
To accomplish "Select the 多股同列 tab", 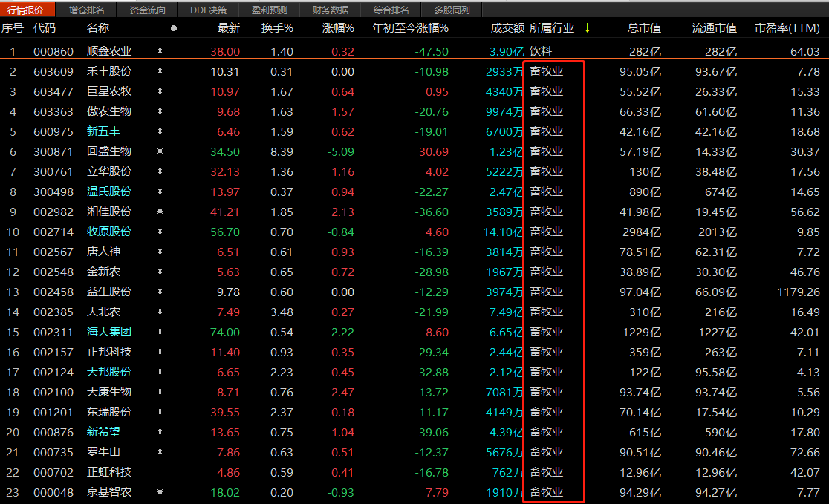I will (452, 10).
